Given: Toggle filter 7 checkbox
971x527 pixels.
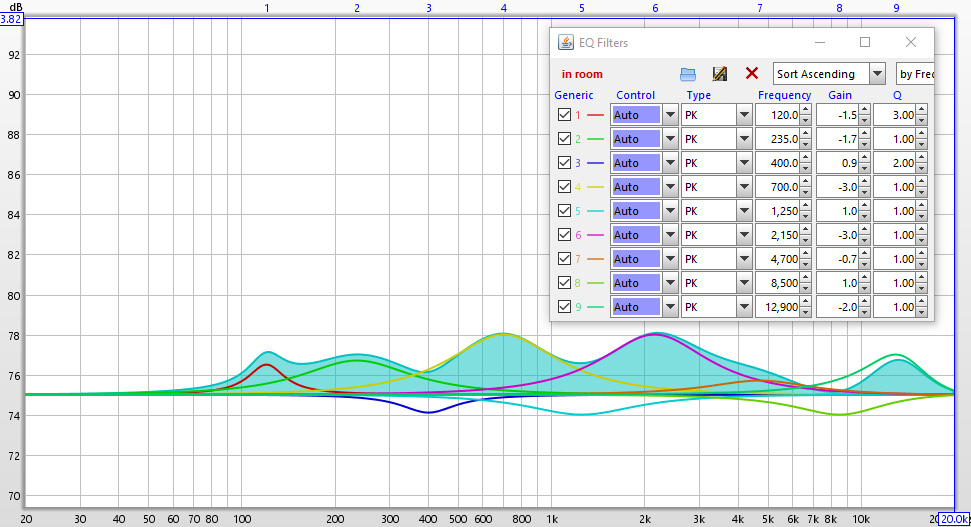Looking at the screenshot, I should (x=564, y=259).
